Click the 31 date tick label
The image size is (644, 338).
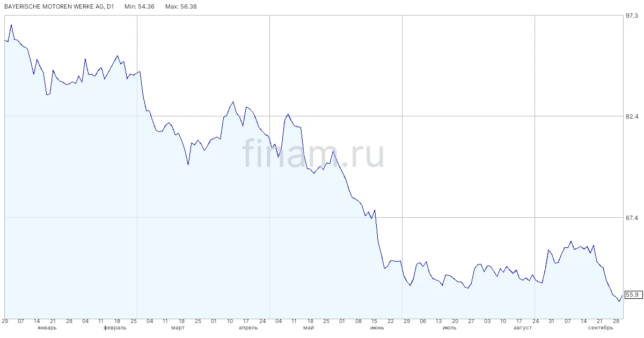pos(551,321)
